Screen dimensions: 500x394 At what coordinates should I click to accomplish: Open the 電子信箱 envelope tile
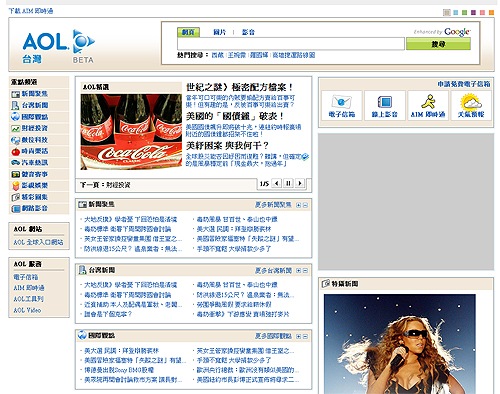[x=342, y=105]
